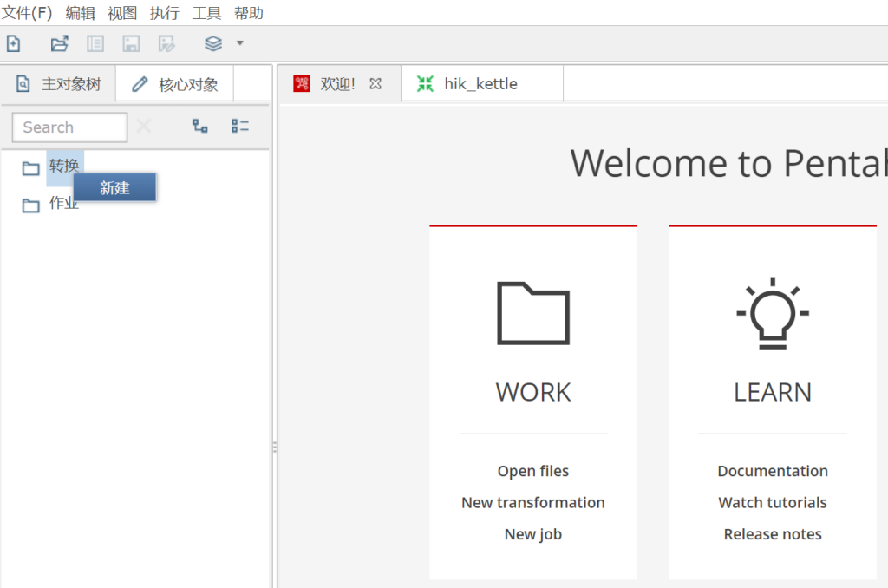Click the Explore repository toolbar icon
This screenshot has height=588, width=888.
(95, 43)
